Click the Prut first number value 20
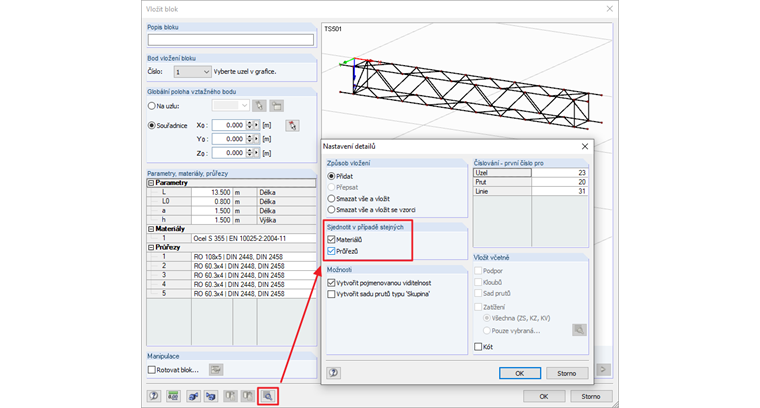Screen dimensions: 760x408 tap(559, 182)
